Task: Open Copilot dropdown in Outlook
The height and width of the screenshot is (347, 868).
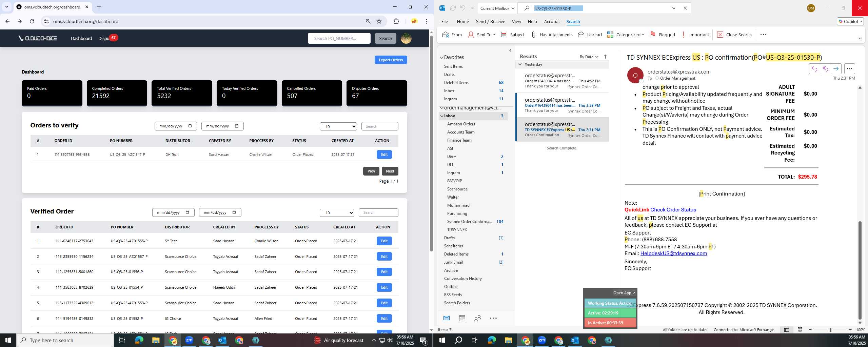Action: pos(850,21)
